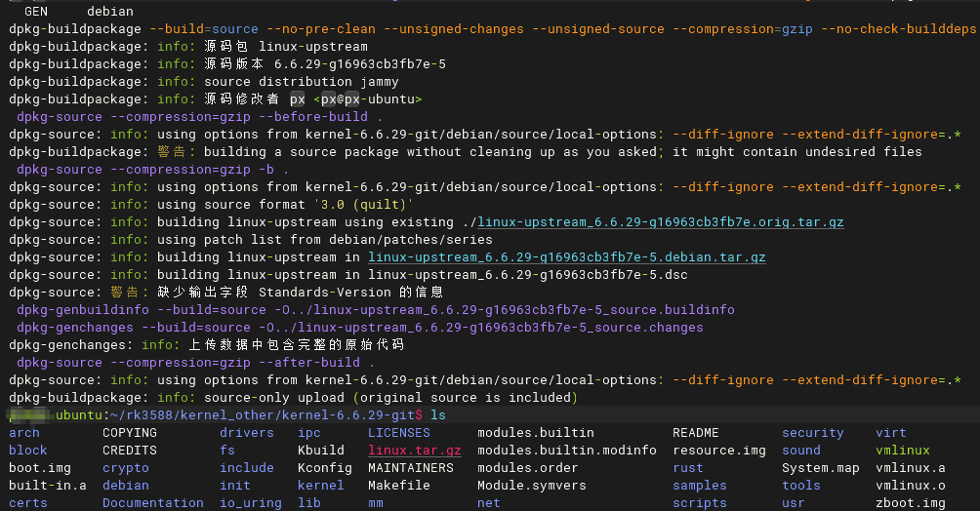Select the System.map file name

tap(821, 468)
